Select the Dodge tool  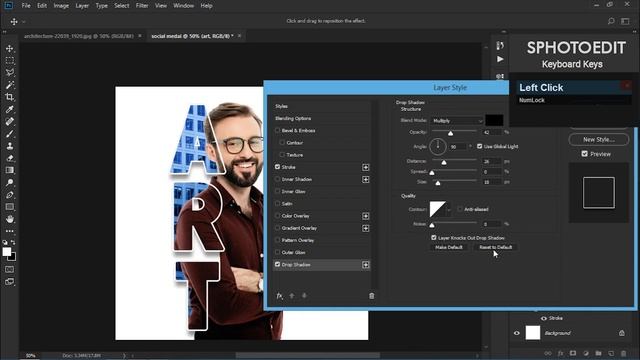coord(9,182)
